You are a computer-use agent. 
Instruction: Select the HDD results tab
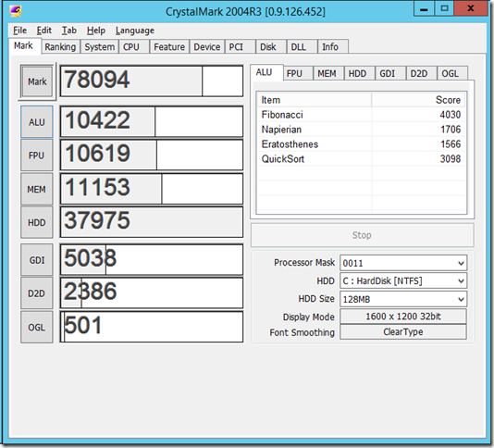(x=359, y=73)
